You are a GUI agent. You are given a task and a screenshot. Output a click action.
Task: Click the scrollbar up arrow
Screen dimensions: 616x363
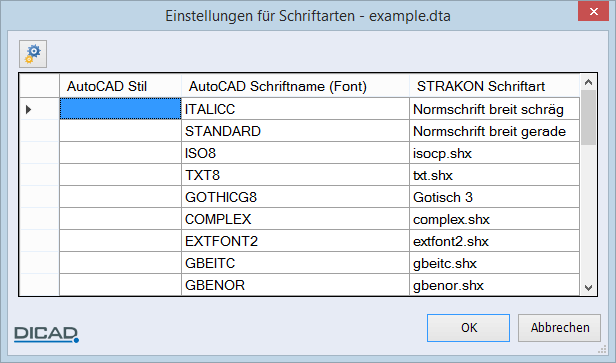coord(588,82)
